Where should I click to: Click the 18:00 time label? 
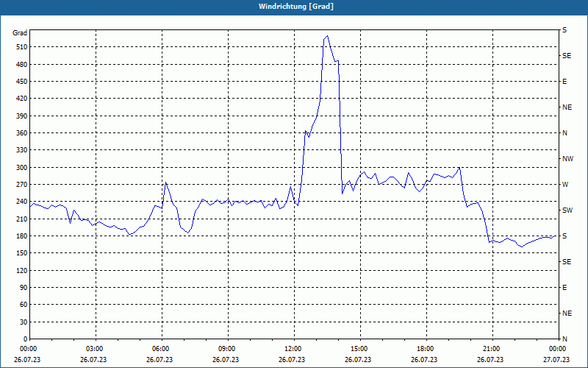427,349
